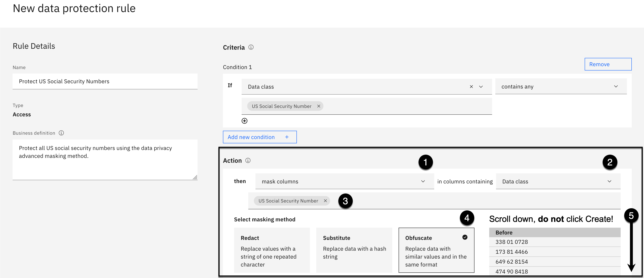Select the Substitute masking method
The width and height of the screenshot is (644, 278).
click(354, 250)
